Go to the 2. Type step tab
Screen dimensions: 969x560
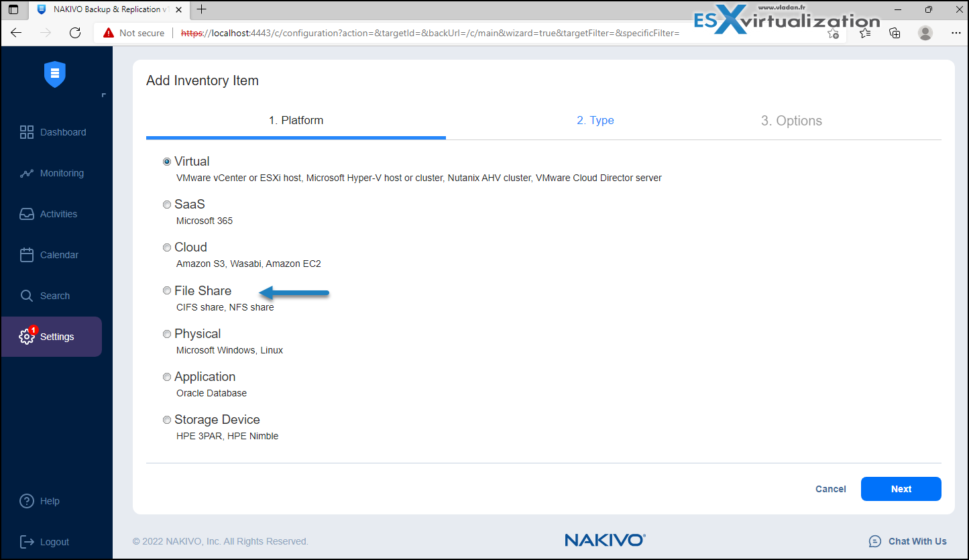(595, 121)
